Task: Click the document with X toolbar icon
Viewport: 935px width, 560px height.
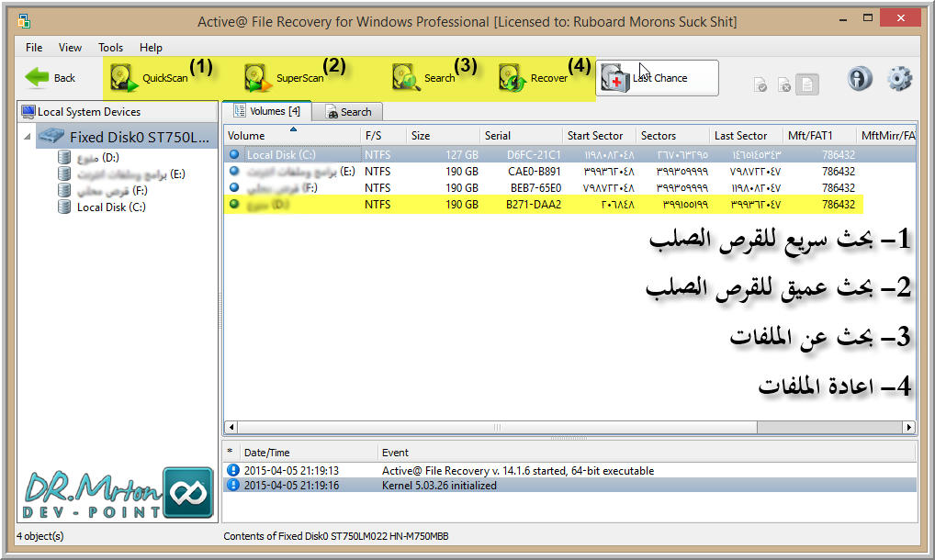Action: pyautogui.click(x=784, y=85)
